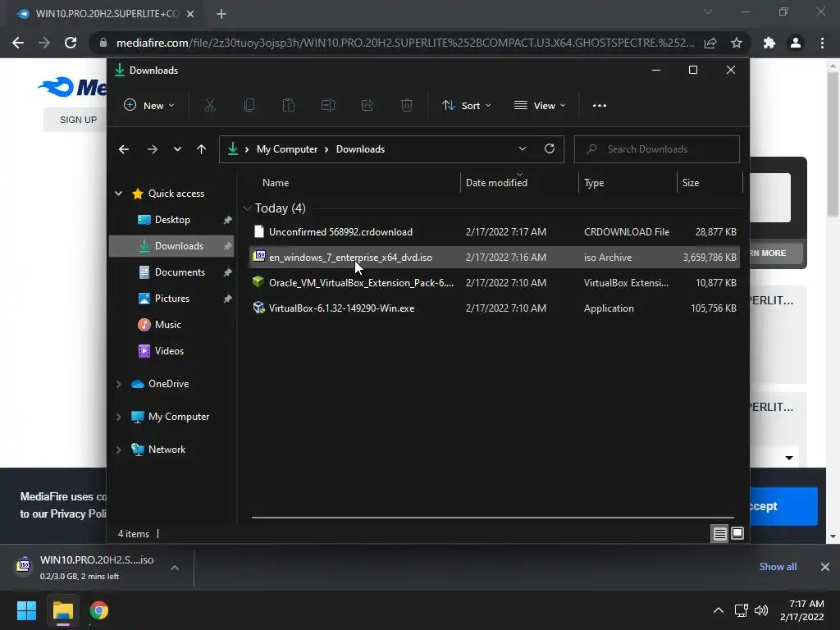840x630 pixels.
Task: Expand the Network tree node
Action: [x=118, y=450]
